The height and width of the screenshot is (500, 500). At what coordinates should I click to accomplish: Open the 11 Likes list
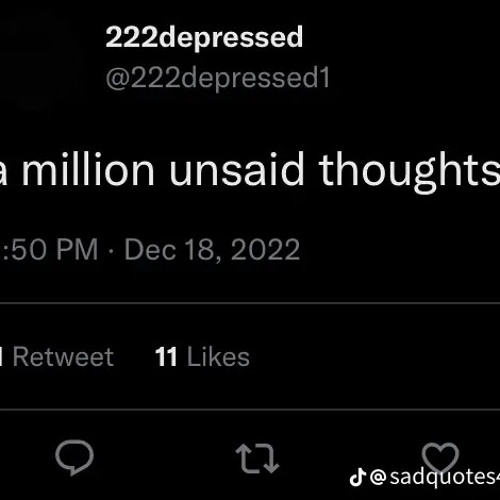click(x=202, y=357)
